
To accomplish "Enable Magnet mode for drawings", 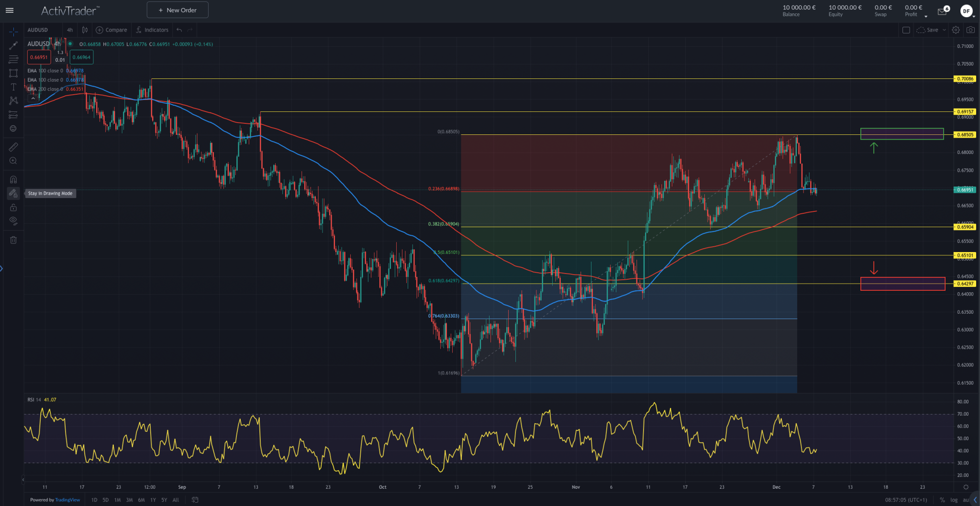I will coord(13,179).
